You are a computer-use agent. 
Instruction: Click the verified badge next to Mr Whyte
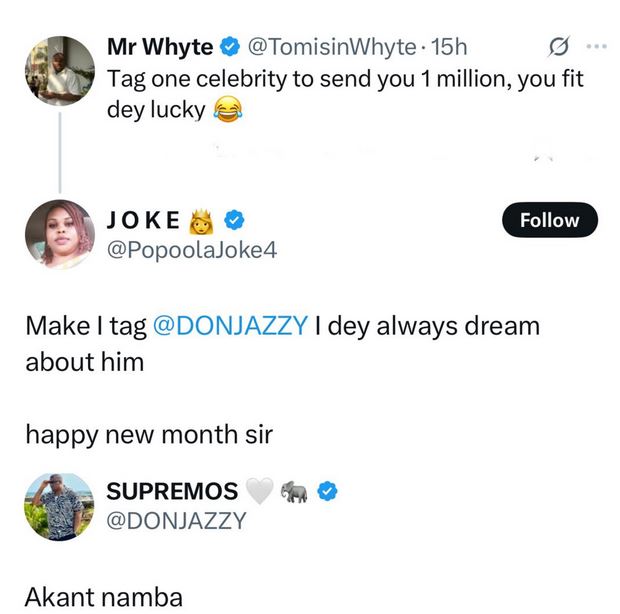[x=229, y=47]
